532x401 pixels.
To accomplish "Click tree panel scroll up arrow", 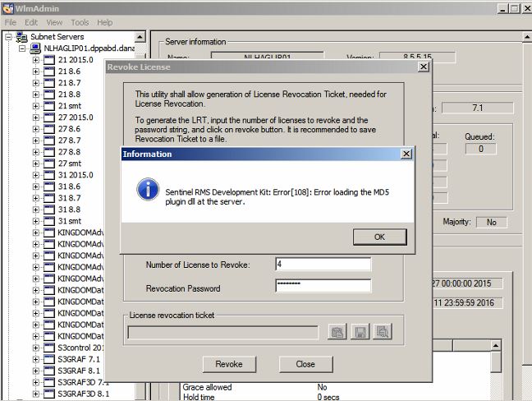I will click(140, 37).
